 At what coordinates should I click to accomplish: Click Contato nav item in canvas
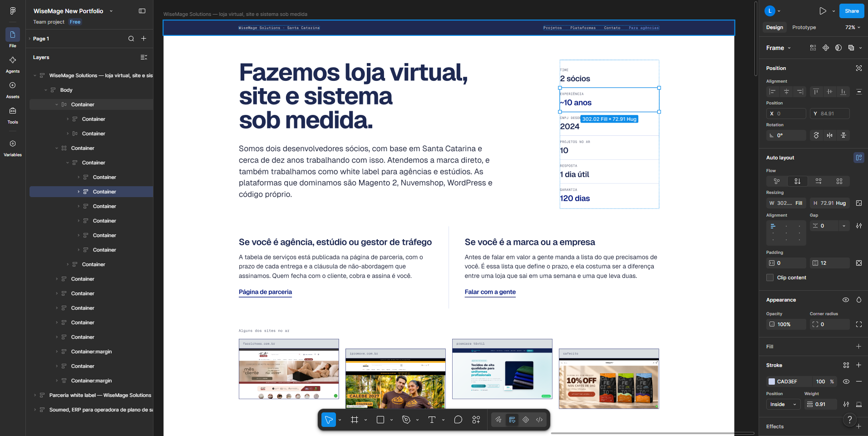pos(612,28)
